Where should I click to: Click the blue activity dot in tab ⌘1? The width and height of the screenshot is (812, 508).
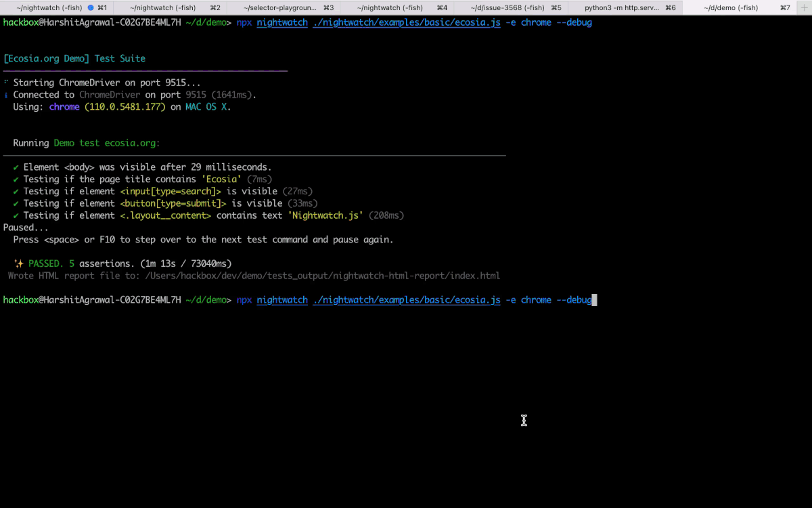(91, 7)
